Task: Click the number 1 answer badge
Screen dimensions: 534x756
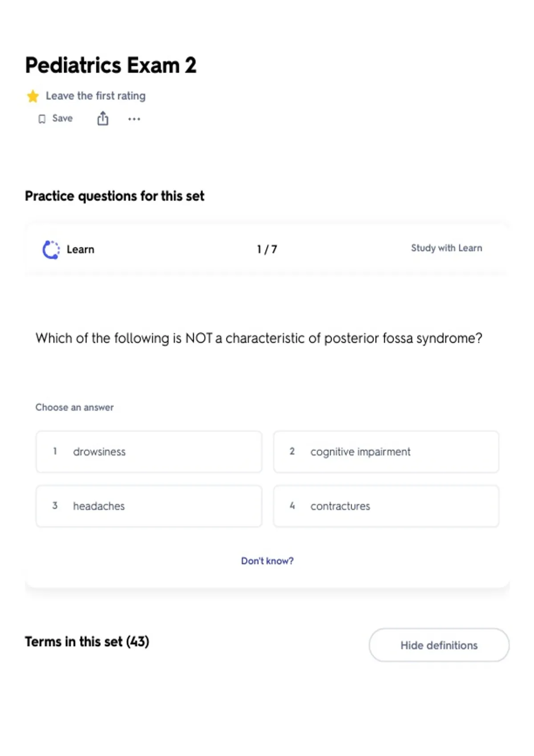Action: [55, 451]
